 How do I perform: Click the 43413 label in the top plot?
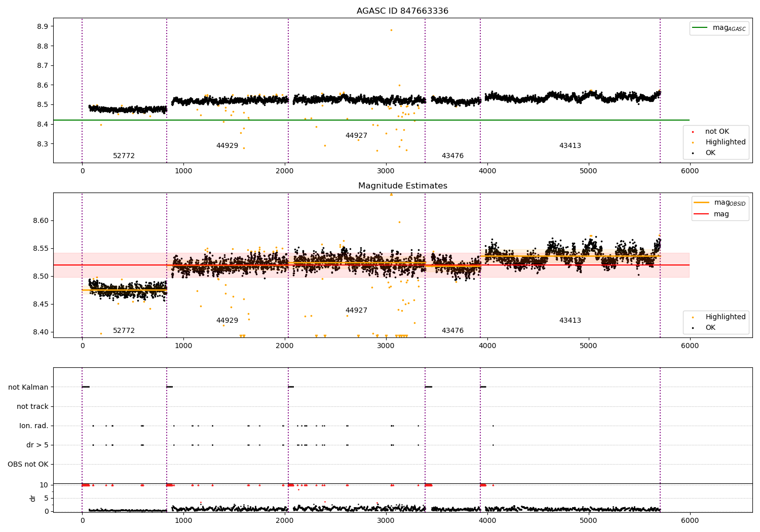570,146
